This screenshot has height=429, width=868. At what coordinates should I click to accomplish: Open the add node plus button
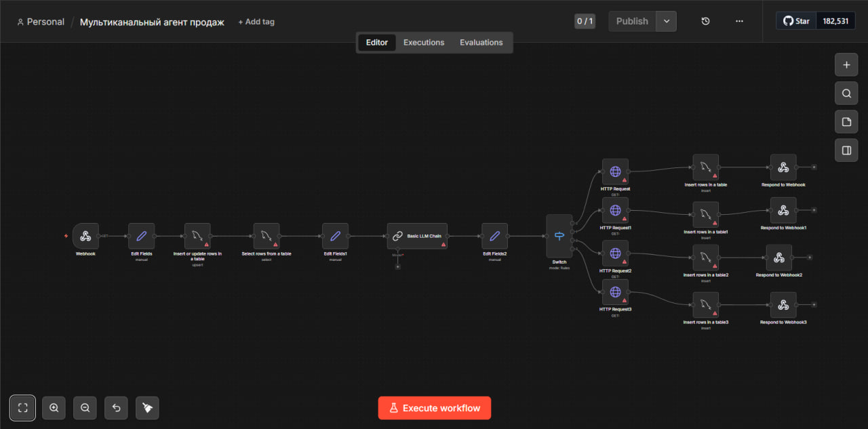(x=846, y=66)
